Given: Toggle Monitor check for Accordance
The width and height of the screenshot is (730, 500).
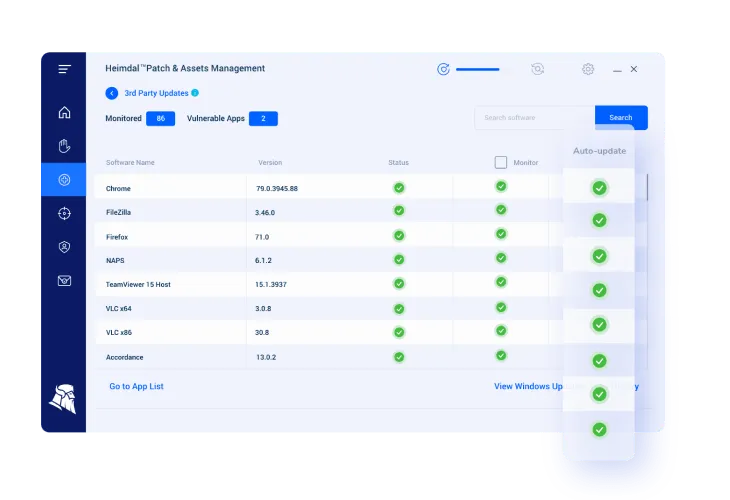Looking at the screenshot, I should coord(501,356).
